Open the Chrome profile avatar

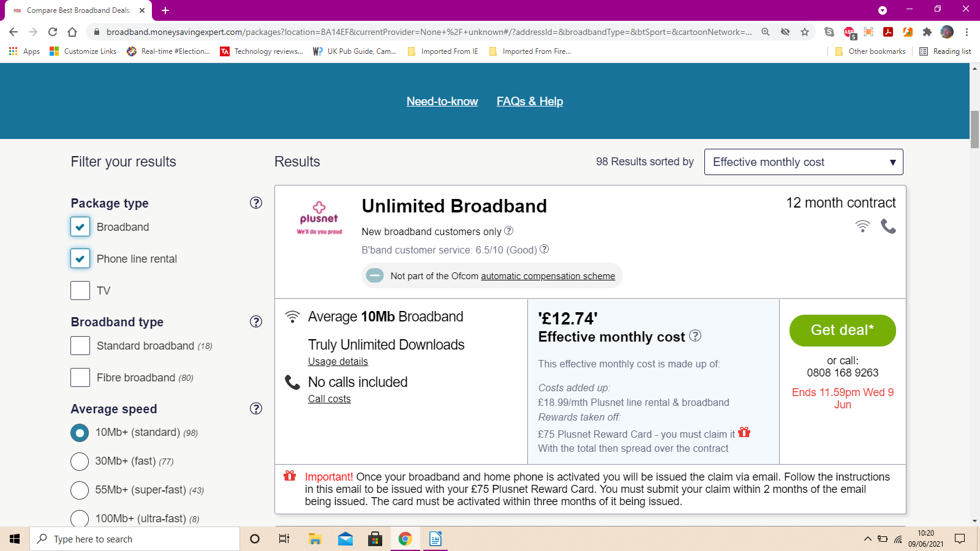947,32
